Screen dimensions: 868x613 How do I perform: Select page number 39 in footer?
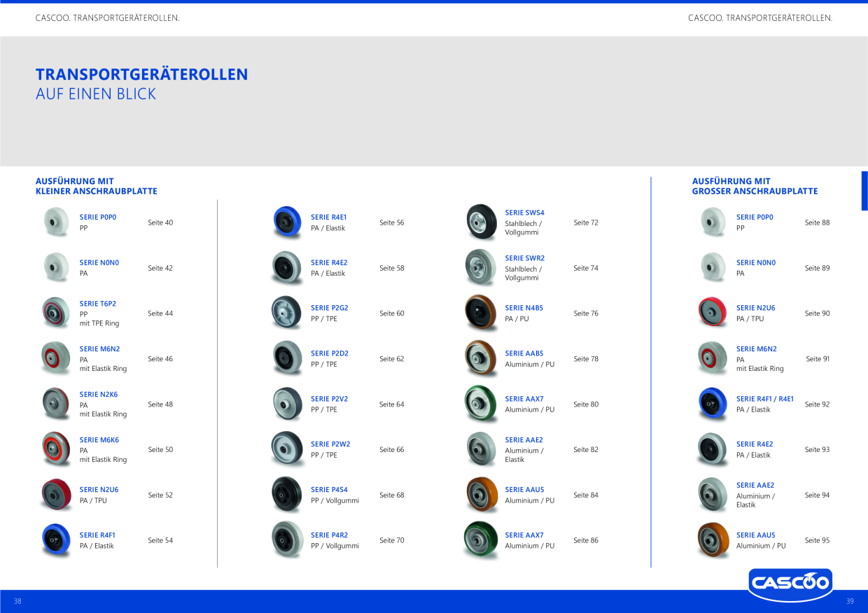pyautogui.click(x=850, y=601)
